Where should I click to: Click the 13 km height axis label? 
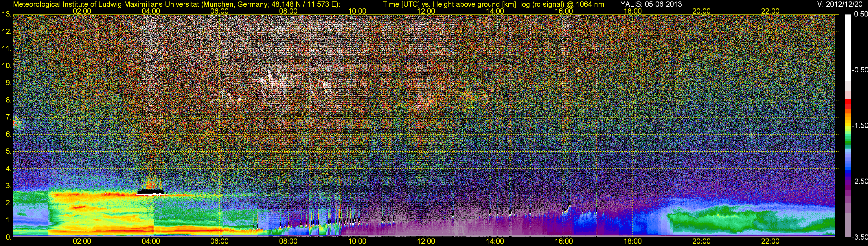click(6, 14)
